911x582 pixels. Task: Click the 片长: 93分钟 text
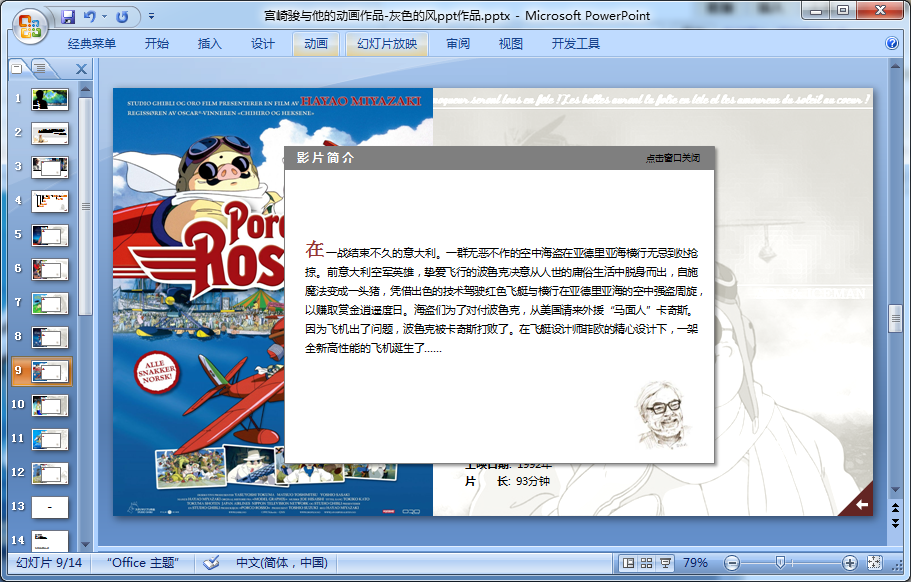pyautogui.click(x=507, y=481)
